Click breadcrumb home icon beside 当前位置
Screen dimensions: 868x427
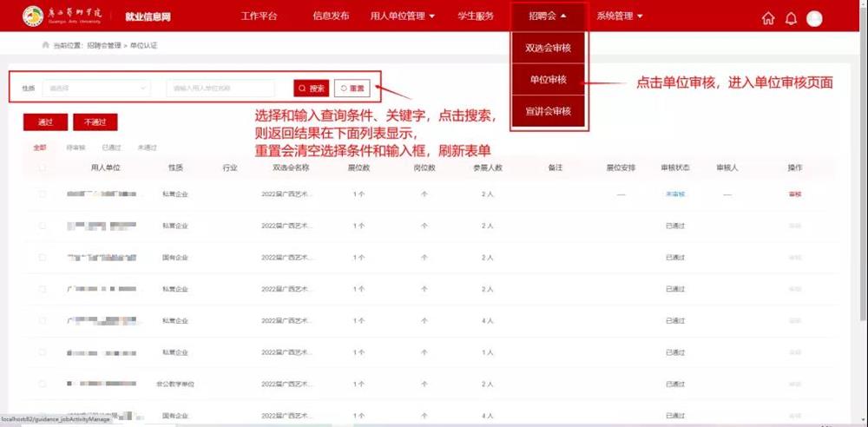(x=45, y=44)
